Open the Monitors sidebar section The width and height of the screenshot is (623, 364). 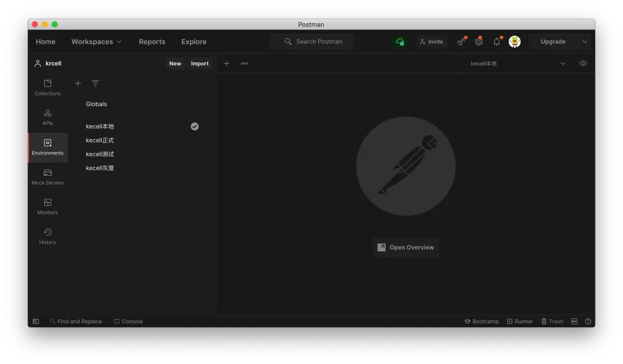coord(48,206)
